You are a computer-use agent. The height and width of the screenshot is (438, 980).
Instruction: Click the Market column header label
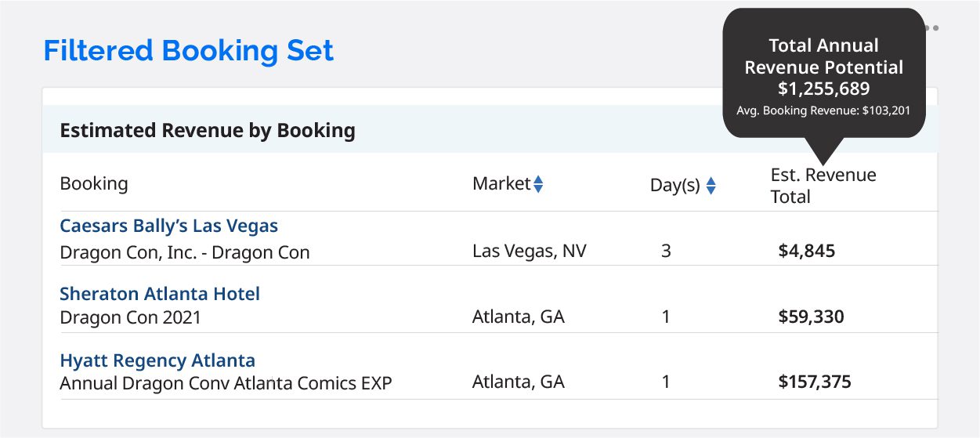coord(501,183)
